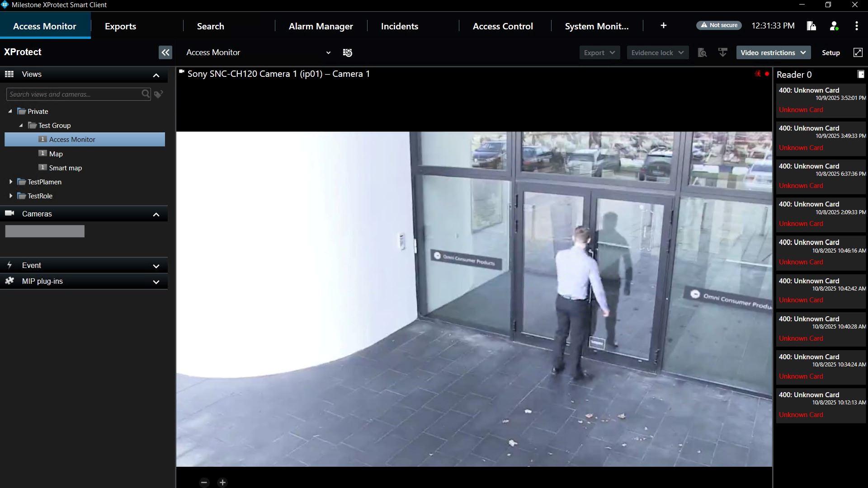This screenshot has width=868, height=488.
Task: Toggle full screen mode icon
Action: (x=858, y=52)
